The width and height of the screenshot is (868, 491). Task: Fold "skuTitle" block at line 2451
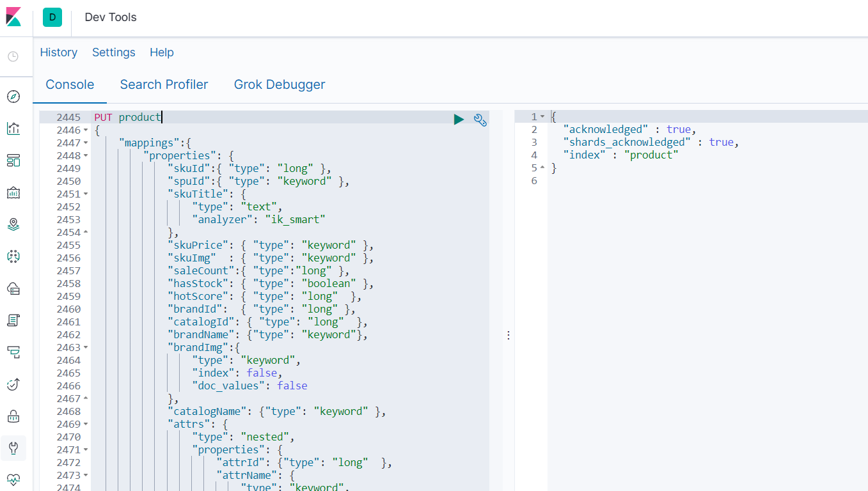pos(86,194)
